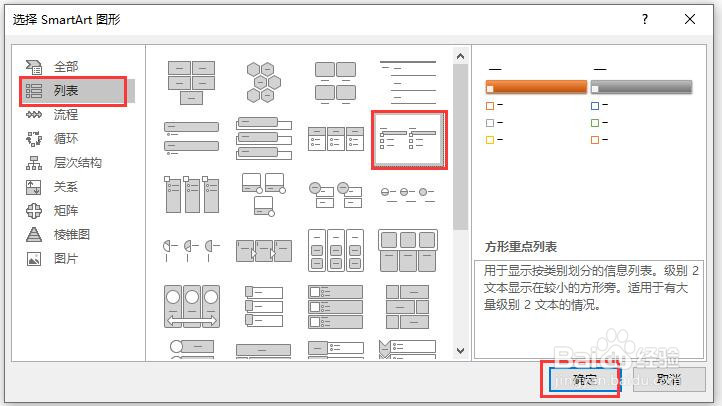722x406 pixels.
Task: Open the 循环 (Cycle) category
Action: (66, 139)
